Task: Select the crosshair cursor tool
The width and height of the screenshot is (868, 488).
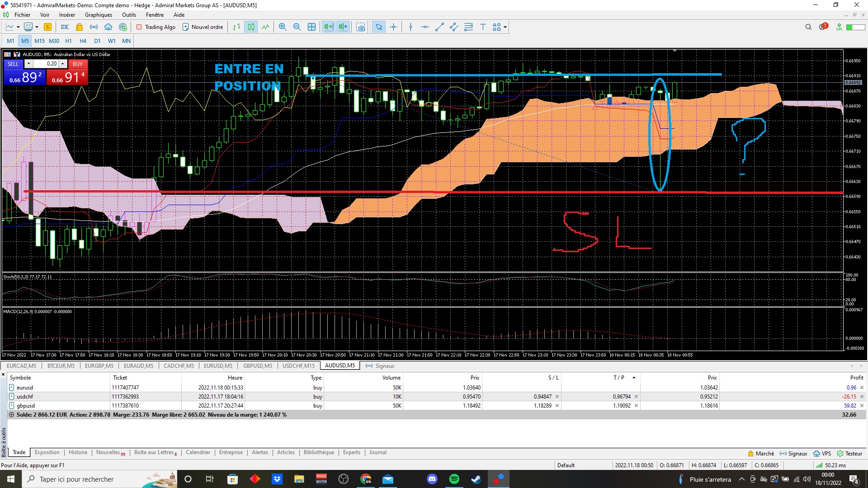Action: [x=394, y=27]
